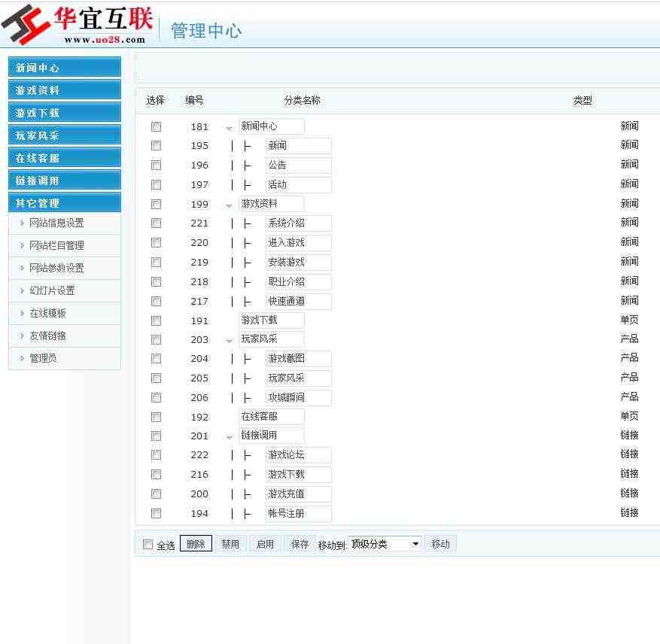
Task: Collapse the 游戏资料 category row 199
Action: point(229,205)
